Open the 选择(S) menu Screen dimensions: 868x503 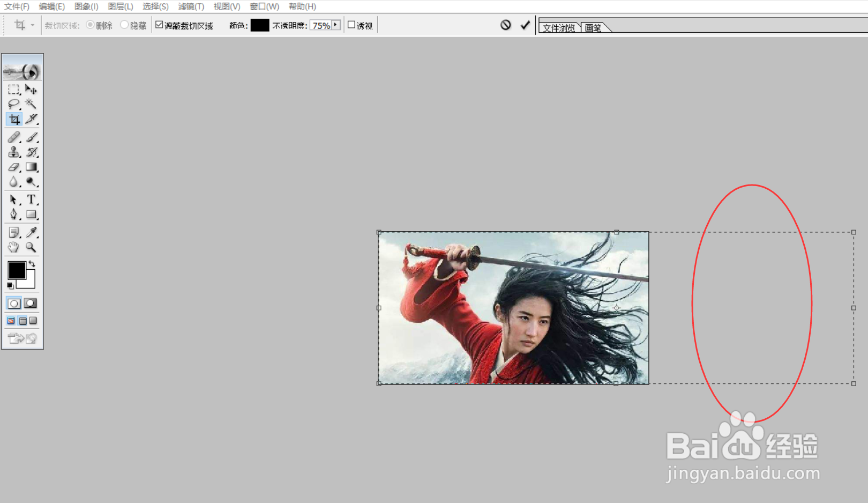tap(155, 6)
